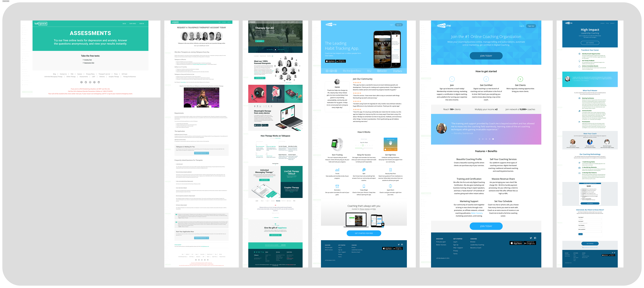Click the LiveTalk Therapy Ultimate tile
The height and width of the screenshot is (288, 644).
[291, 174]
